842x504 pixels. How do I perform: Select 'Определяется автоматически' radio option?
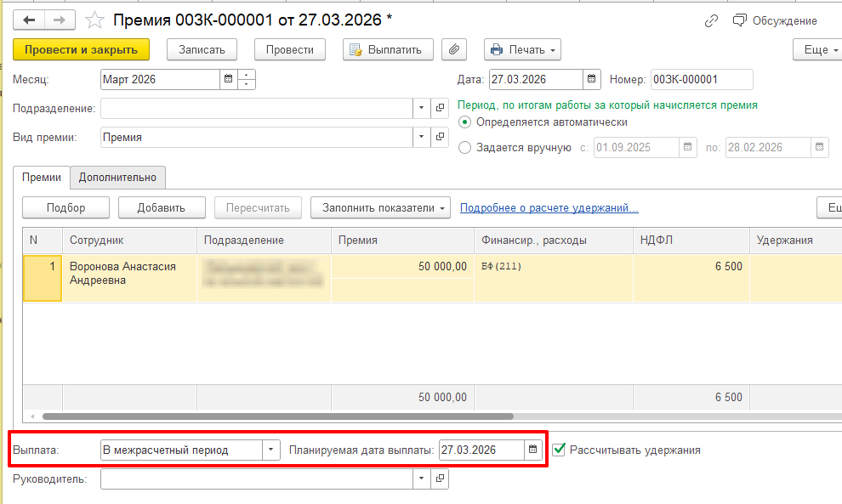click(464, 122)
